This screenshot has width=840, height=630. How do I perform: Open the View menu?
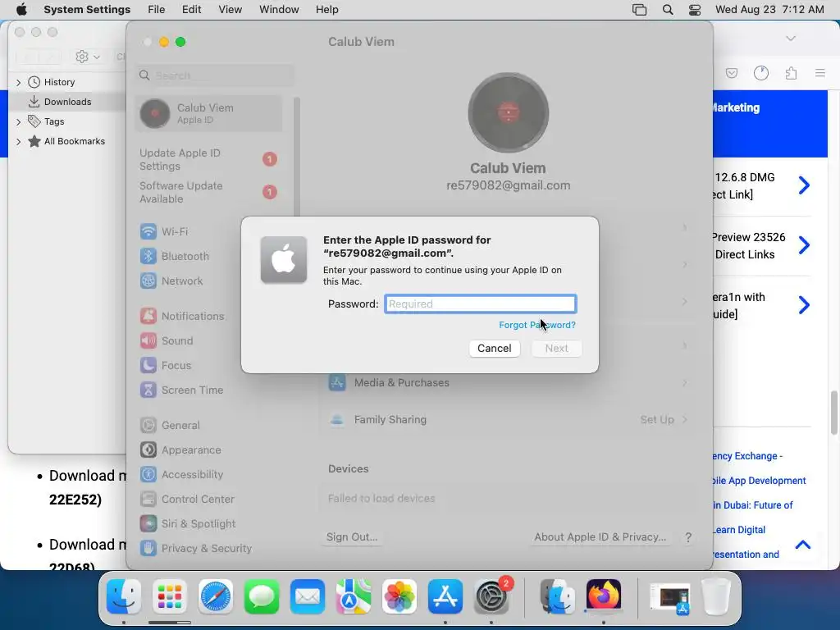tap(230, 10)
